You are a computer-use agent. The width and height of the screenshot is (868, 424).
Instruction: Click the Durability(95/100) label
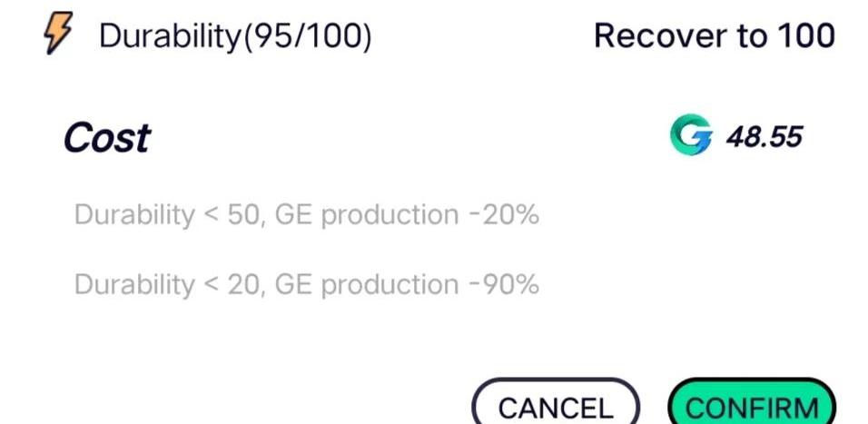(235, 36)
